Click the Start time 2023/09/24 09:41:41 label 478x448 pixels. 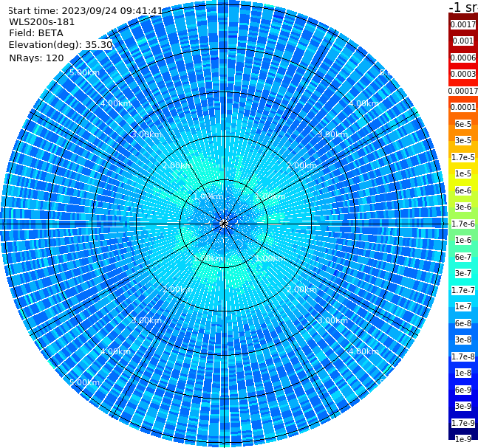click(x=85, y=11)
